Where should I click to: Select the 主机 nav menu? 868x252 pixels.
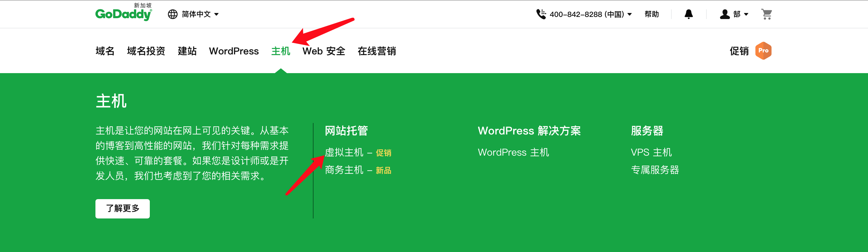point(281,51)
